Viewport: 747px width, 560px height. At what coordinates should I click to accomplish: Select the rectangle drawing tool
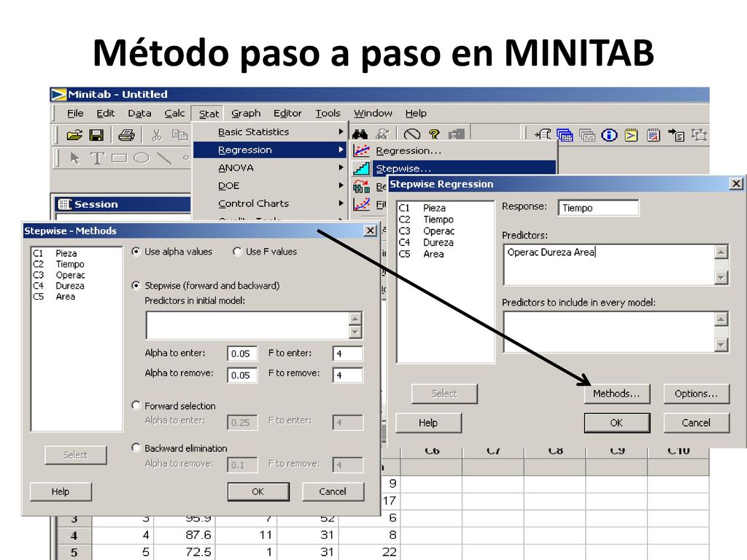click(x=119, y=158)
